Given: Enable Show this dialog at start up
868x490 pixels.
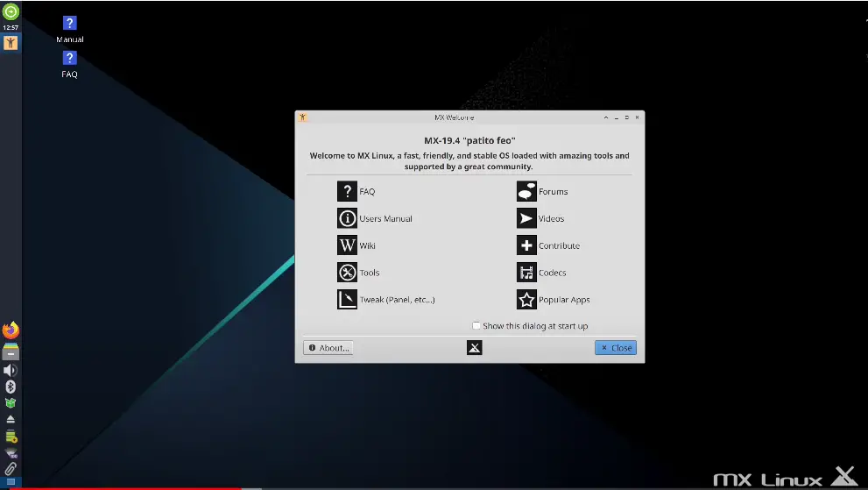Looking at the screenshot, I should [476, 325].
